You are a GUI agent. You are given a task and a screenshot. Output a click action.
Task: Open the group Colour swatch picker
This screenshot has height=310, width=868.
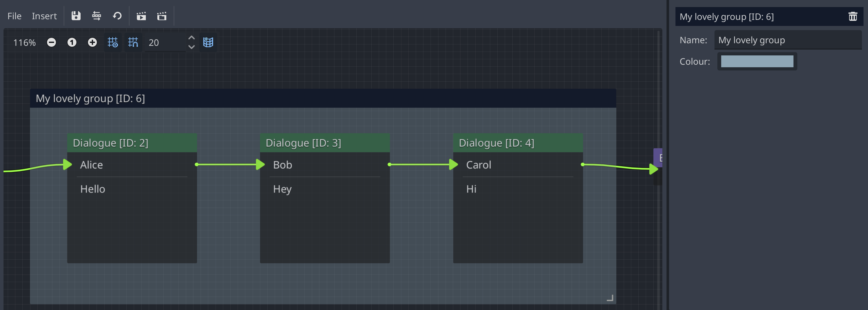(757, 61)
